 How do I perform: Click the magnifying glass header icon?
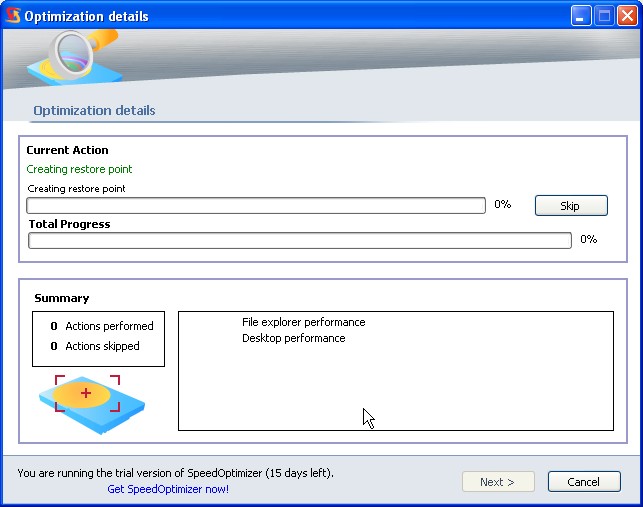tap(76, 57)
